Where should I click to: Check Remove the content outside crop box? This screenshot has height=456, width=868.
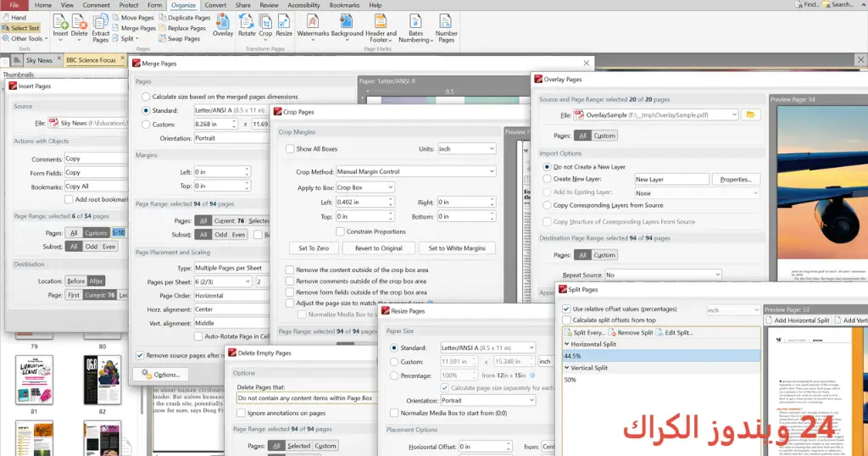290,270
